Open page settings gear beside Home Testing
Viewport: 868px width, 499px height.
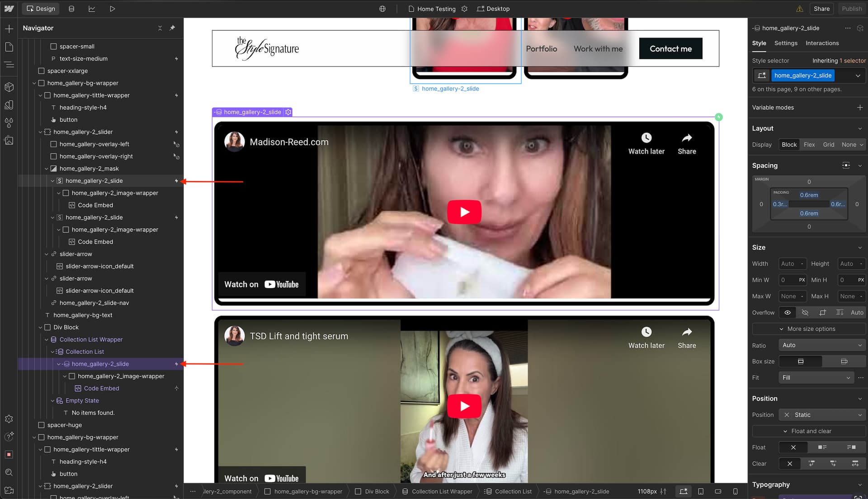464,9
